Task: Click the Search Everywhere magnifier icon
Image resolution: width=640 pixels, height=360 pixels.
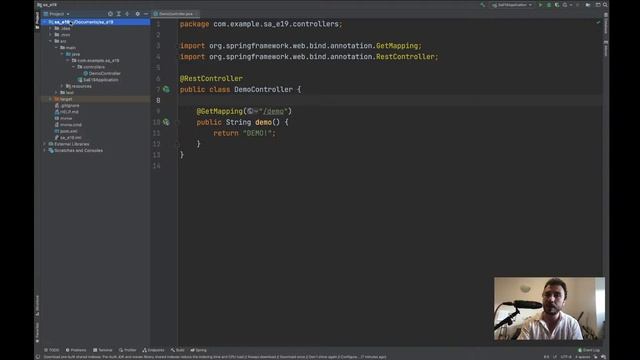Action: (x=605, y=5)
